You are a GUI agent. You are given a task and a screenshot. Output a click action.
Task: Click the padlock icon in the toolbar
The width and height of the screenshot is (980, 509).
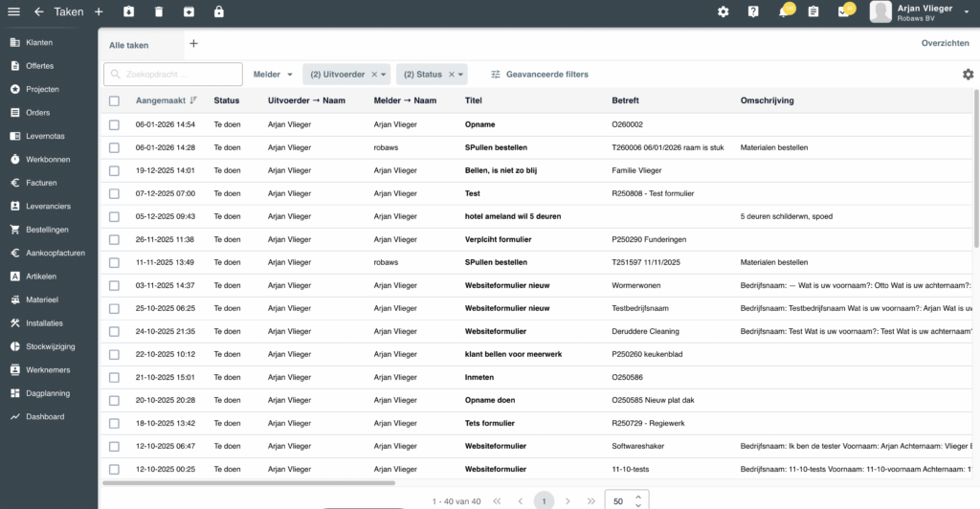click(219, 11)
